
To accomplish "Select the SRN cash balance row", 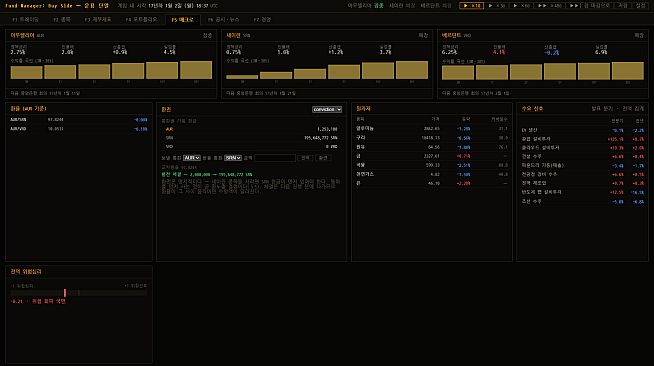I will (251, 138).
